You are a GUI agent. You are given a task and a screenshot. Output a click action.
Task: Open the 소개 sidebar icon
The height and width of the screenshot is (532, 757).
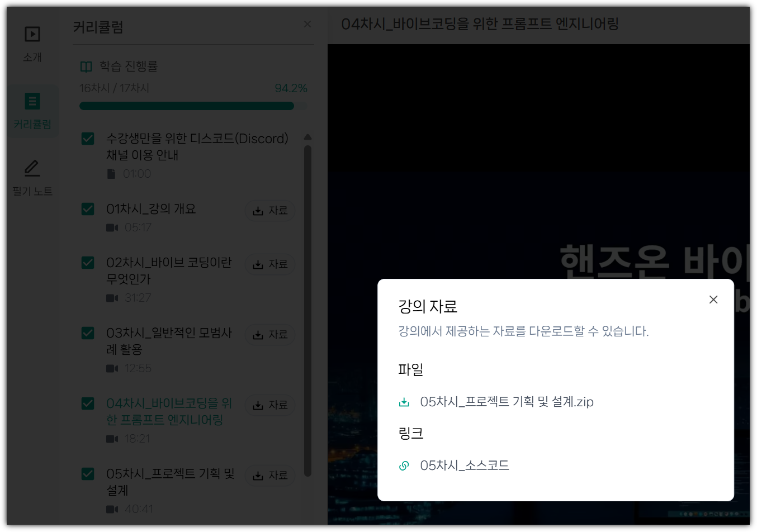point(32,35)
